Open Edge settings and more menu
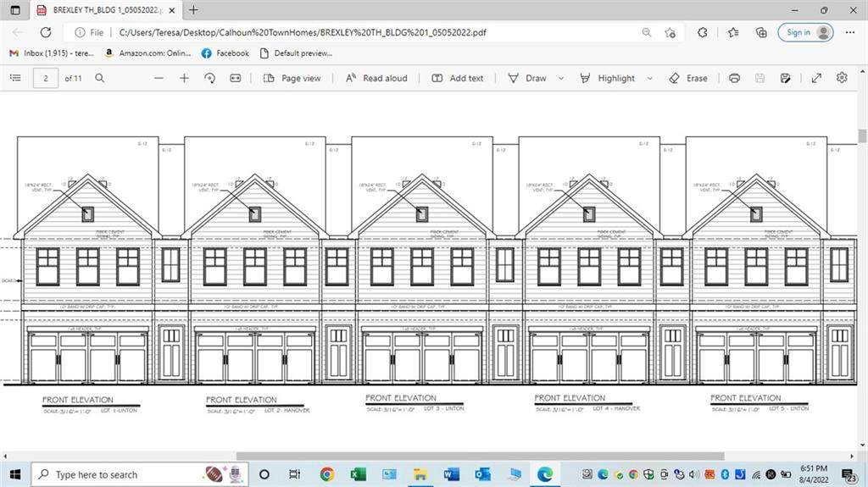Image resolution: width=868 pixels, height=487 pixels. point(850,32)
